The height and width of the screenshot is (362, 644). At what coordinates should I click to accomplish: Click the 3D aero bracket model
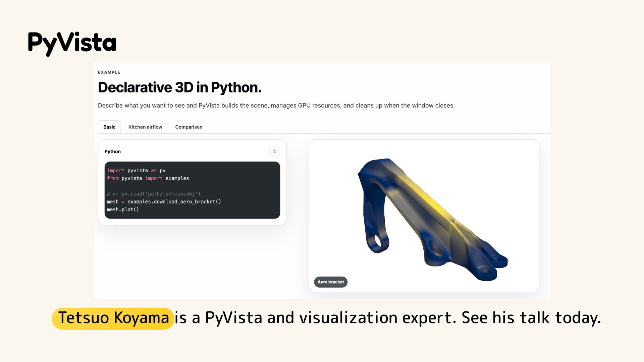(x=432, y=220)
